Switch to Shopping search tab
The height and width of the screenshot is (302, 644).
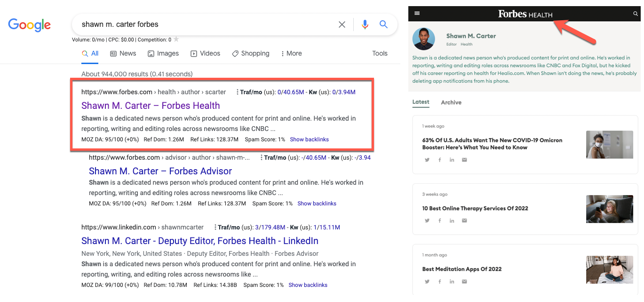251,54
